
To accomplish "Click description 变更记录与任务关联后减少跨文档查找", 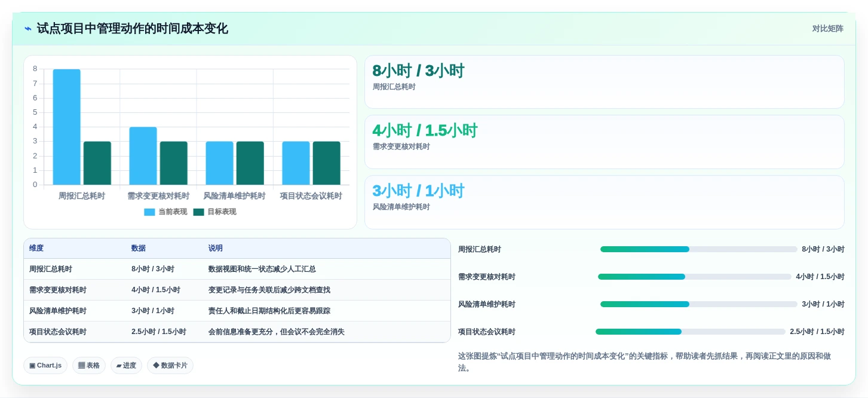I will tap(269, 290).
